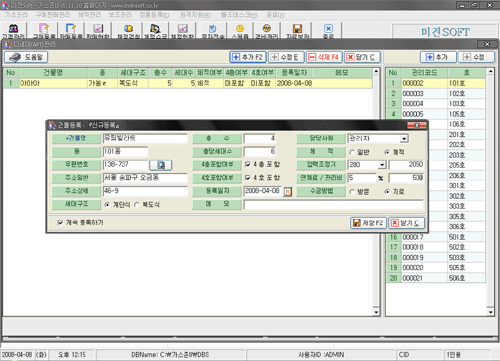The image size is (500, 361).
Task: Select the 지로 collection method radio
Action: click(x=387, y=192)
